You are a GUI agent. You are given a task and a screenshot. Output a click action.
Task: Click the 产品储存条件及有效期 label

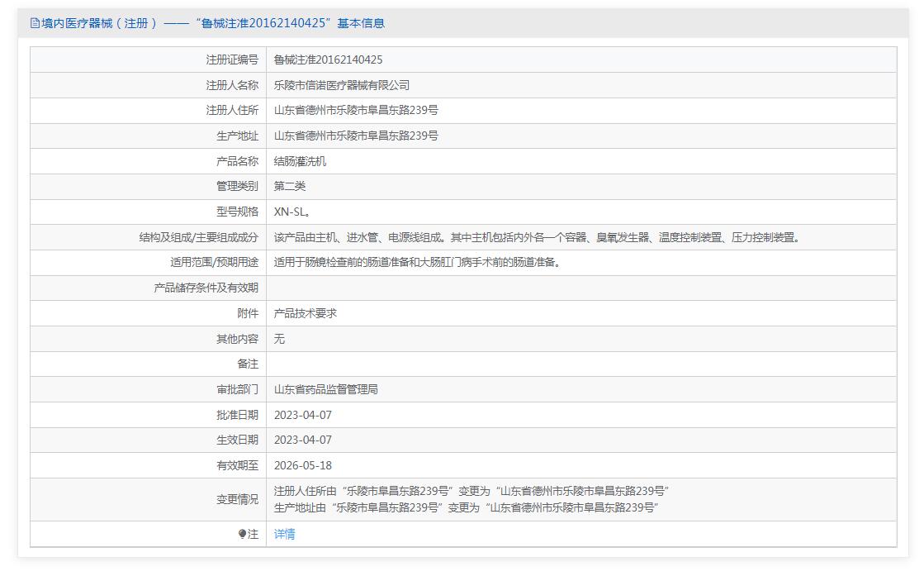[x=206, y=288]
